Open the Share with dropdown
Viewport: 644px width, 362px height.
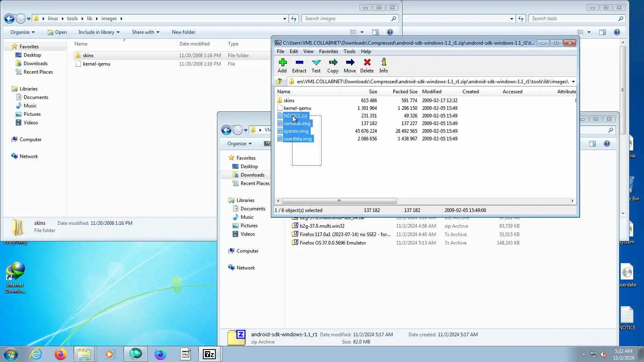point(146,32)
